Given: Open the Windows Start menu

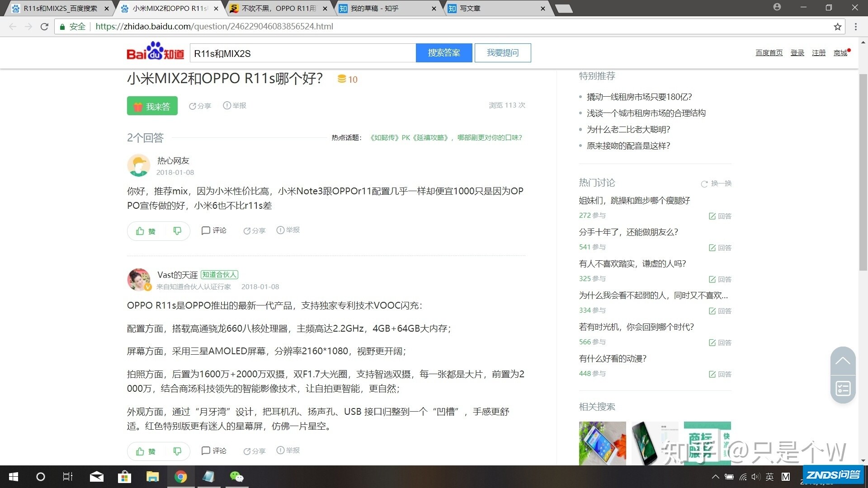Looking at the screenshot, I should pos(14,477).
